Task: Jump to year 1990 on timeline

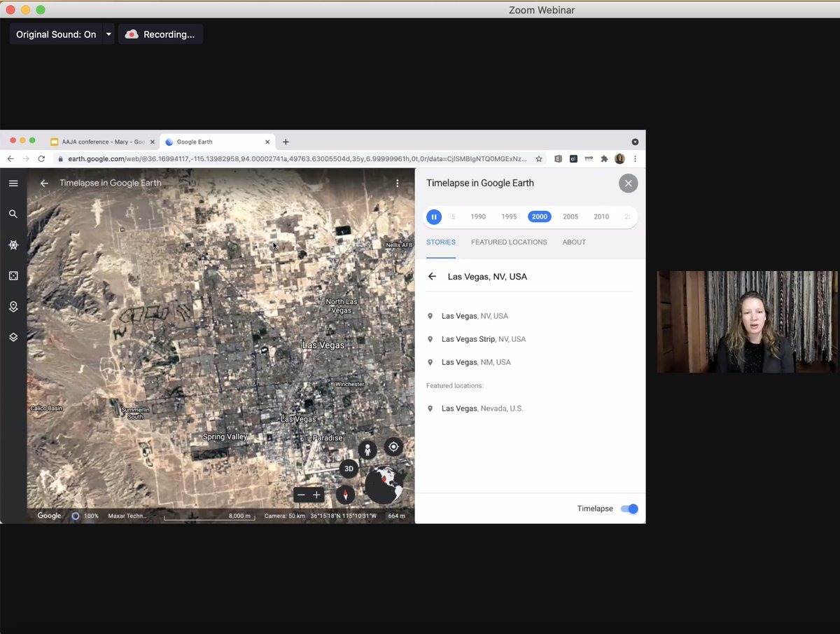Action: coord(478,217)
